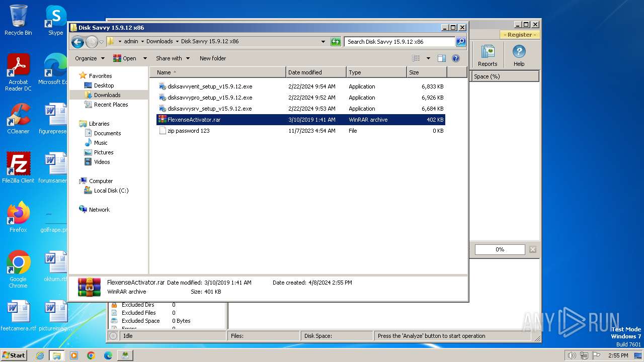This screenshot has height=362, width=644.
Task: Open the Organize menu
Action: tap(90, 58)
